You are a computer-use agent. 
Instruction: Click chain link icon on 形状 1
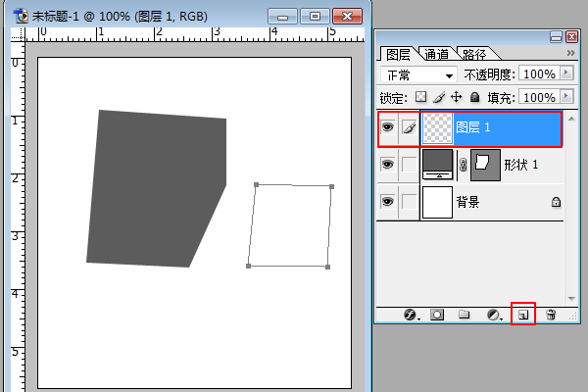point(463,165)
